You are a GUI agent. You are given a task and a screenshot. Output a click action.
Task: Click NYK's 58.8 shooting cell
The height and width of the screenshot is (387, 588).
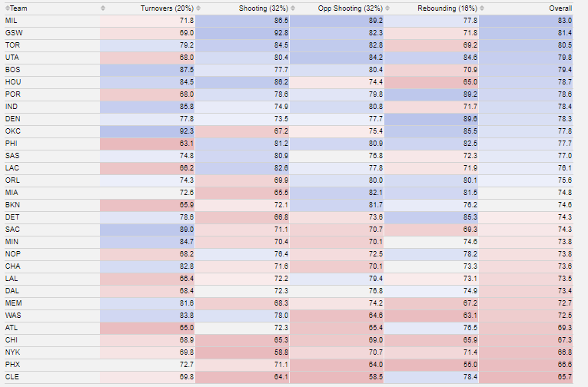[x=279, y=352]
